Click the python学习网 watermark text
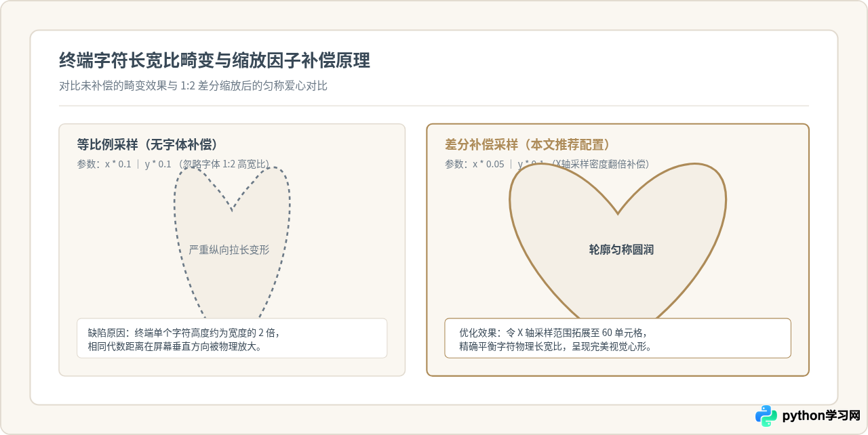This screenshot has width=868, height=435. coord(821,415)
